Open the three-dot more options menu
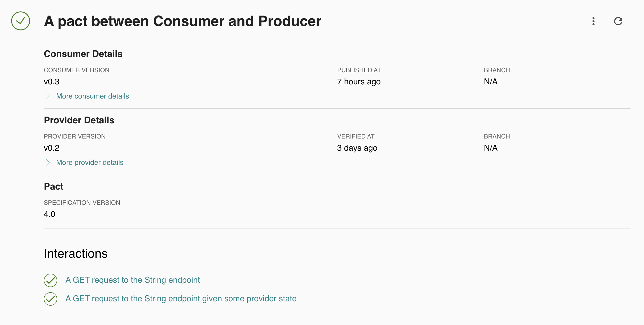 (594, 21)
